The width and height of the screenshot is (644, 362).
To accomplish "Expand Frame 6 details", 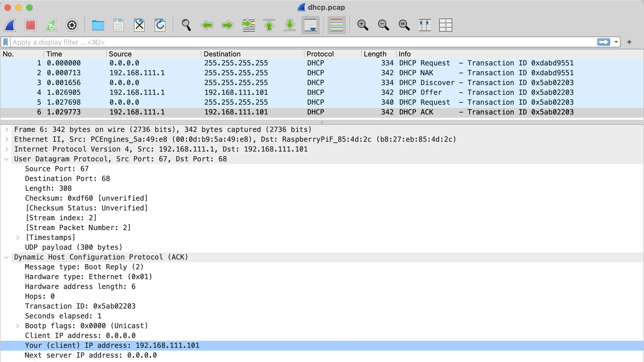I will tap(6, 130).
